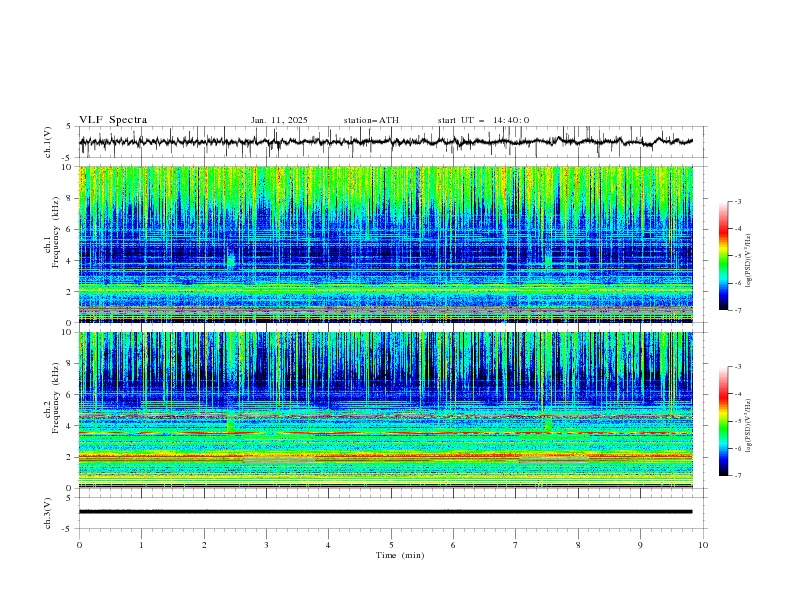The width and height of the screenshot is (792, 612).
Task: Click the time axis tick '0'
Action: click(79, 545)
